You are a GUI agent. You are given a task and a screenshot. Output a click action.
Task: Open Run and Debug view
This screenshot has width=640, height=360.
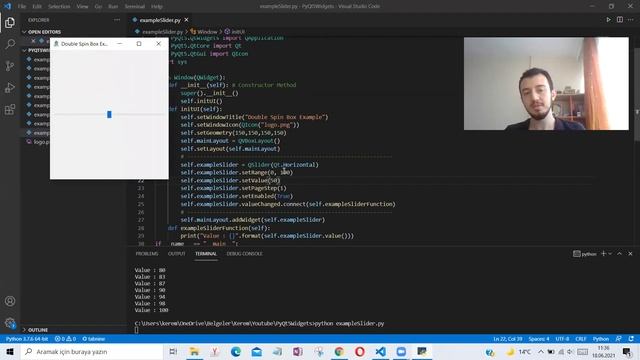(x=10, y=87)
